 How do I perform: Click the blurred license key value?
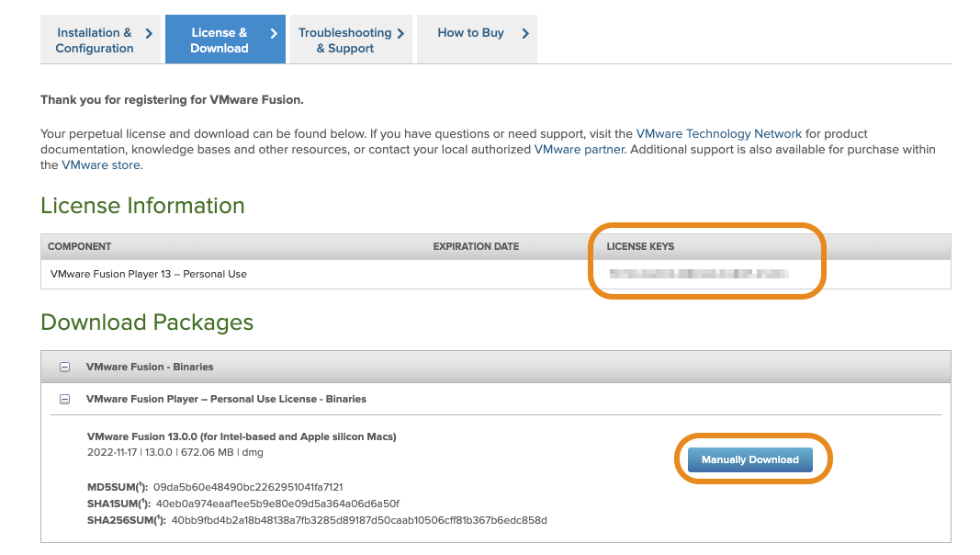tap(698, 274)
